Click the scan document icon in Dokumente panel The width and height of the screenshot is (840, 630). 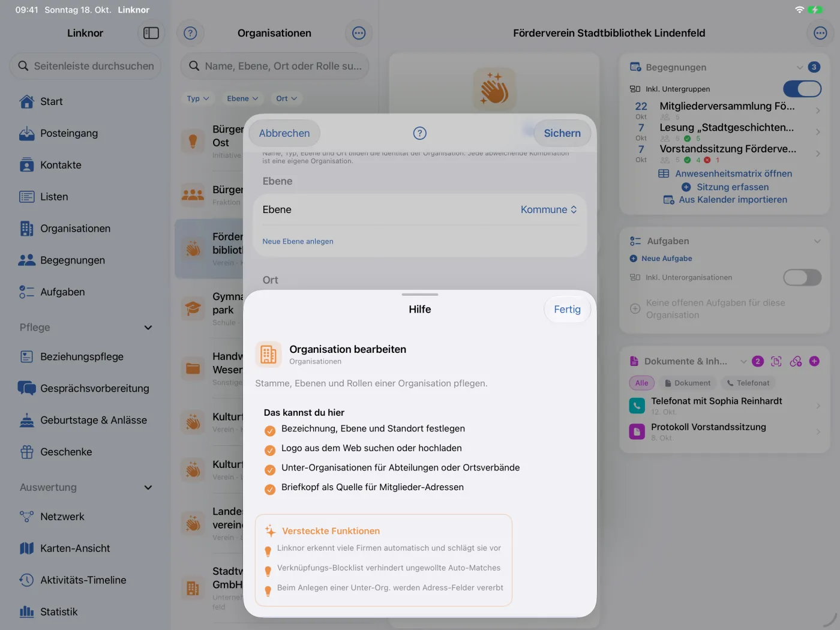point(776,361)
